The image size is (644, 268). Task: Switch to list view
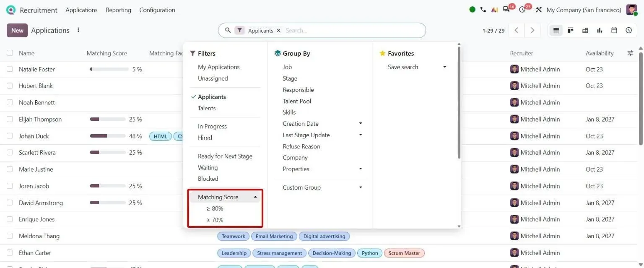(556, 30)
